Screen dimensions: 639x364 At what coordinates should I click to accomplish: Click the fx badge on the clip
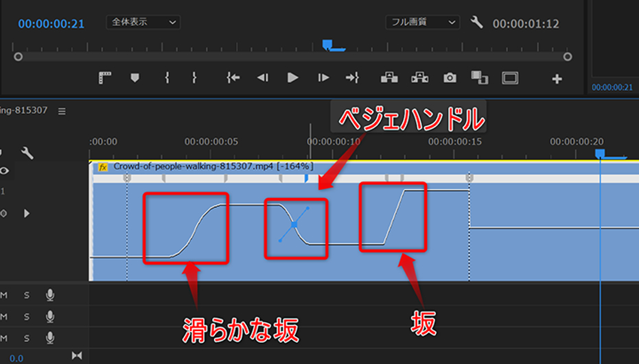[x=103, y=167]
